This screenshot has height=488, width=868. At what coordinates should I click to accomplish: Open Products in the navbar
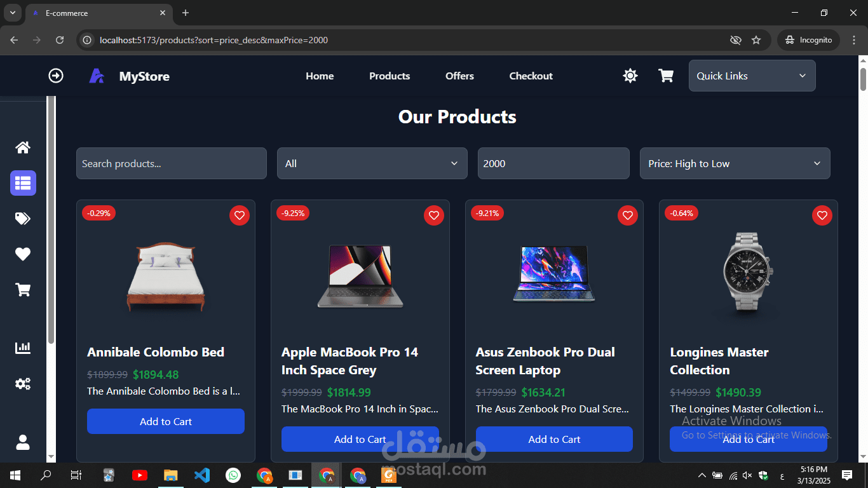tap(390, 76)
